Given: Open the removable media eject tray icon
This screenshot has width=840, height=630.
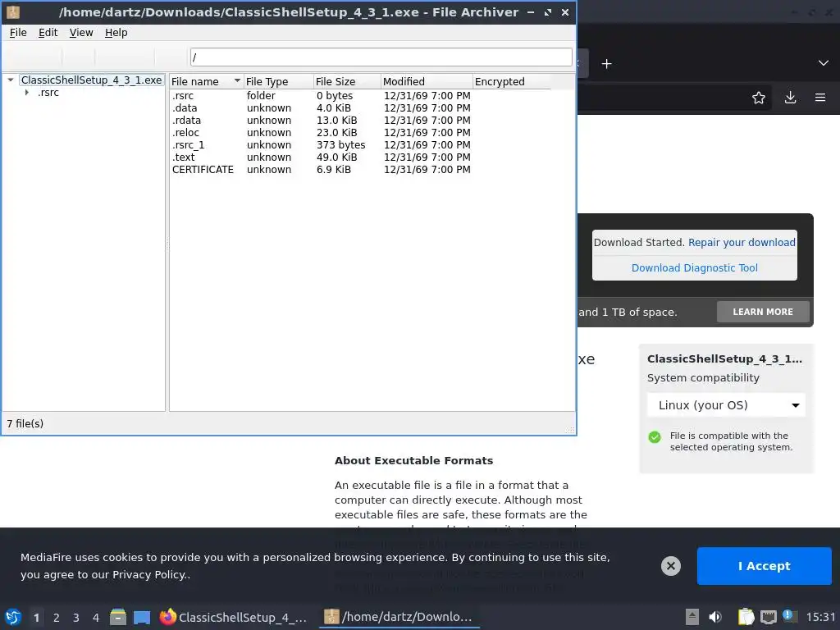Looking at the screenshot, I should (x=692, y=617).
